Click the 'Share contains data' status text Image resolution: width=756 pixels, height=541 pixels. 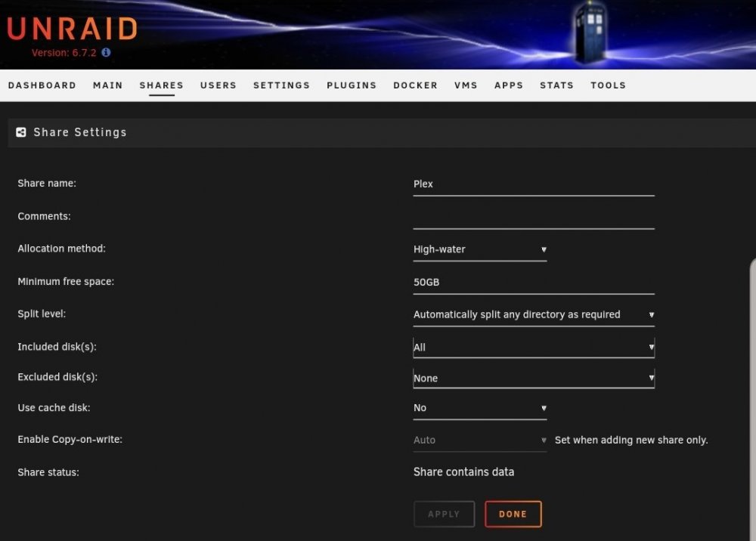coord(464,472)
